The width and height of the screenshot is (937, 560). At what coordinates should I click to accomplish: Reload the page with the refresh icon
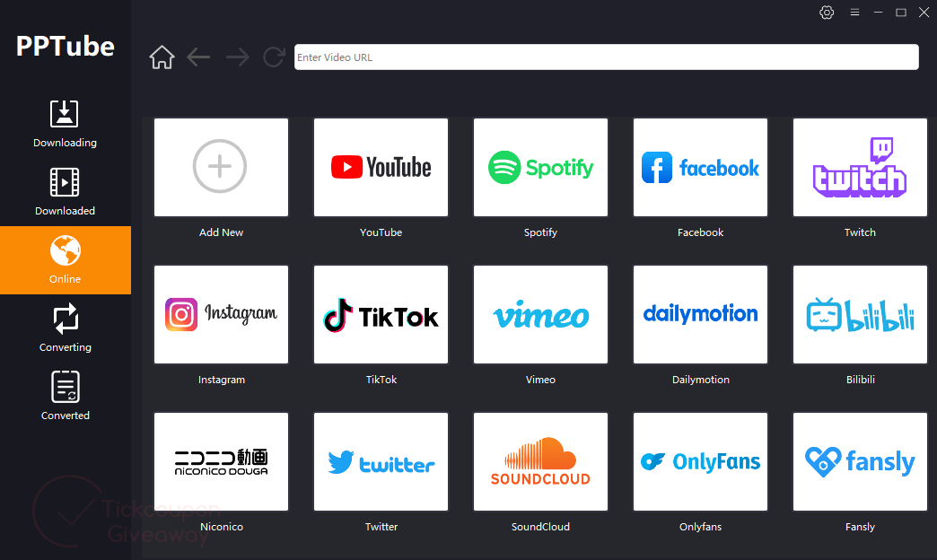[274, 57]
